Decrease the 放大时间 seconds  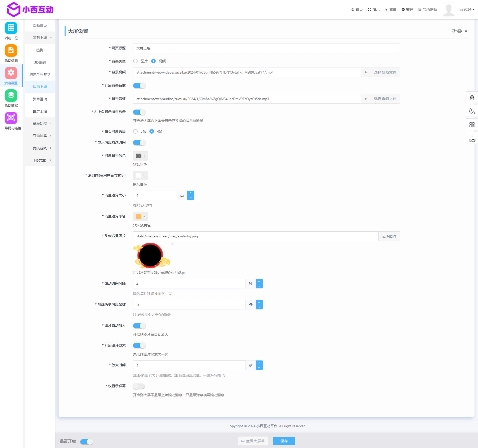pos(259,367)
